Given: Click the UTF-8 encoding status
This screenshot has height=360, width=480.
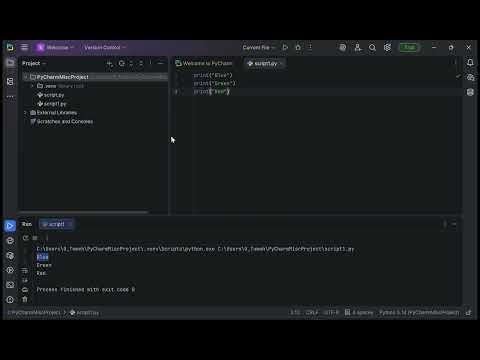Looking at the screenshot, I should (x=331, y=313).
